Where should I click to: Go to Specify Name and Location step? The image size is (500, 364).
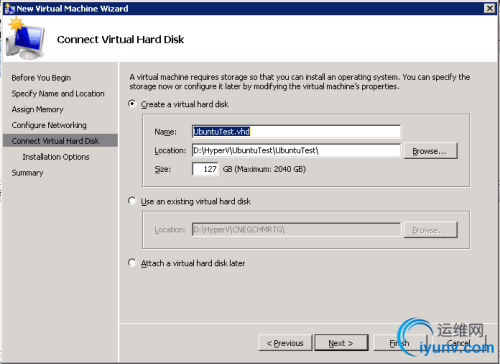coord(58,94)
